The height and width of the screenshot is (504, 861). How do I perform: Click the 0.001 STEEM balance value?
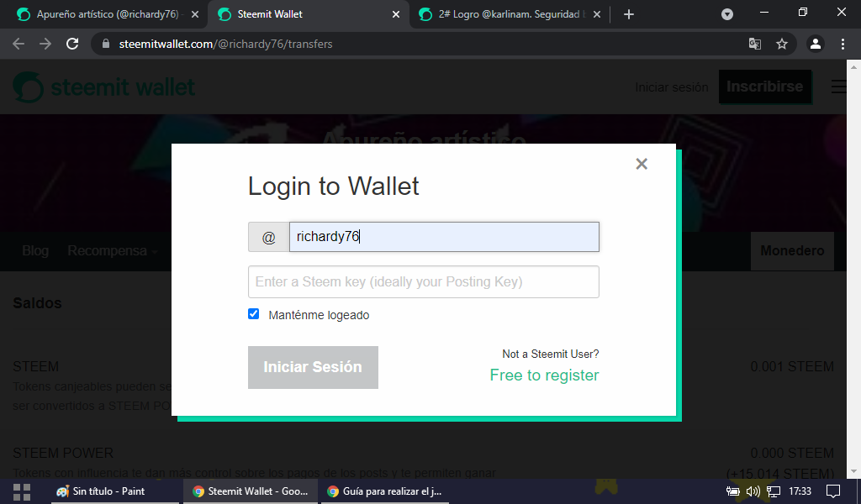tap(792, 366)
